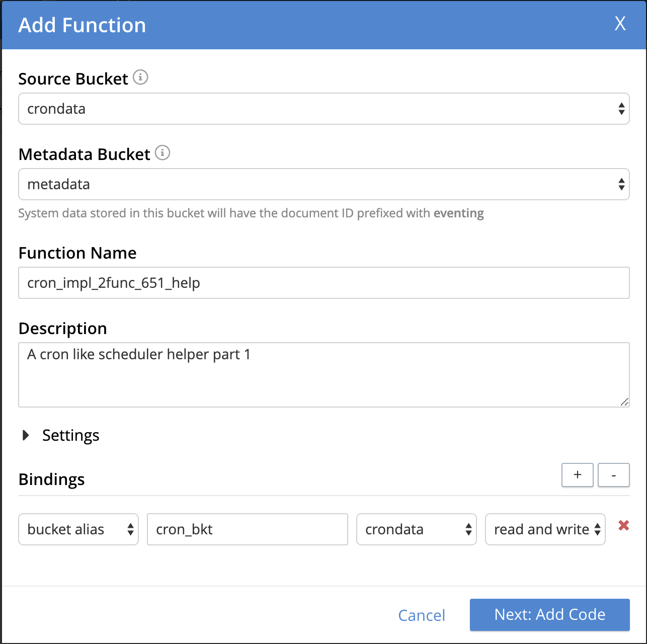Click the Add Function title bar

324,25
